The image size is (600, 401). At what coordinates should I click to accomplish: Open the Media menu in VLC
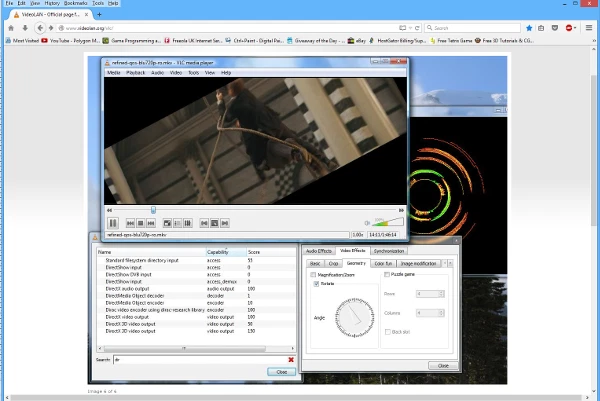point(114,73)
